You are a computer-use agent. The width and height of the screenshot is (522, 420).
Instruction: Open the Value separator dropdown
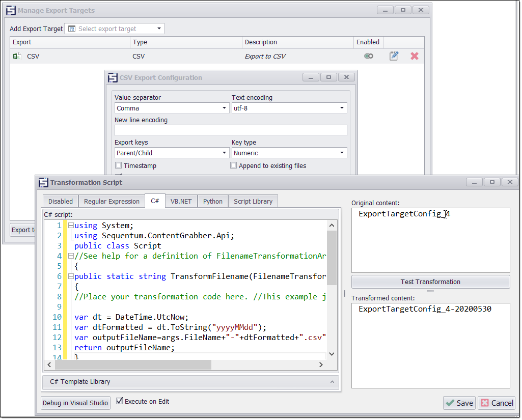225,108
